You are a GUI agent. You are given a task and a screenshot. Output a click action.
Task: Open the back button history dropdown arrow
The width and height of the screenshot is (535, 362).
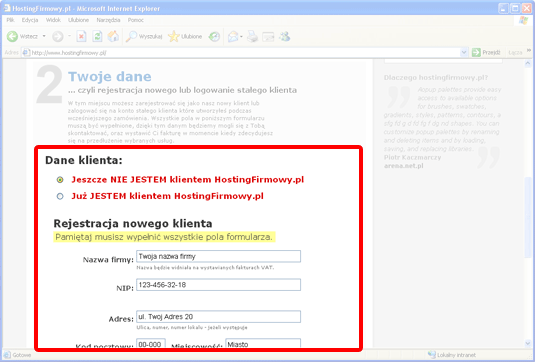point(44,36)
